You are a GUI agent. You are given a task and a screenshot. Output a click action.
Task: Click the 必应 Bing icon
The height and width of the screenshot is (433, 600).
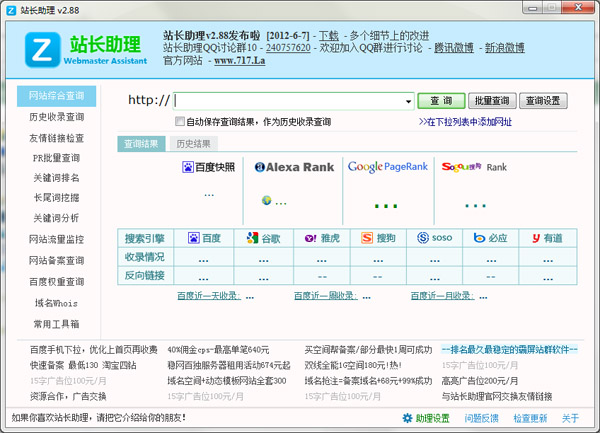479,238
